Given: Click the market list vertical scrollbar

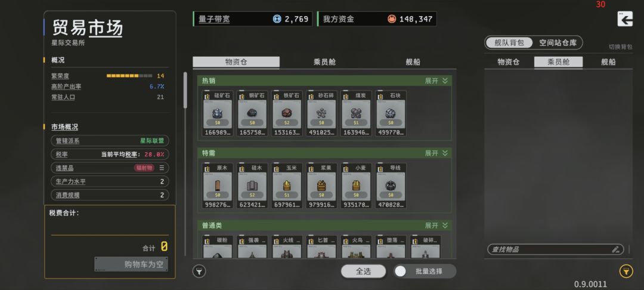Looking at the screenshot, I should point(185,90).
